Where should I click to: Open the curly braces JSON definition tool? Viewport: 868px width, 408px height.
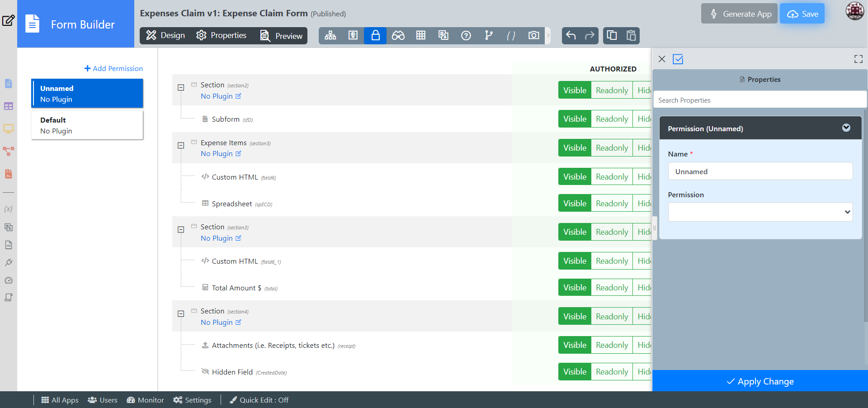pos(511,36)
